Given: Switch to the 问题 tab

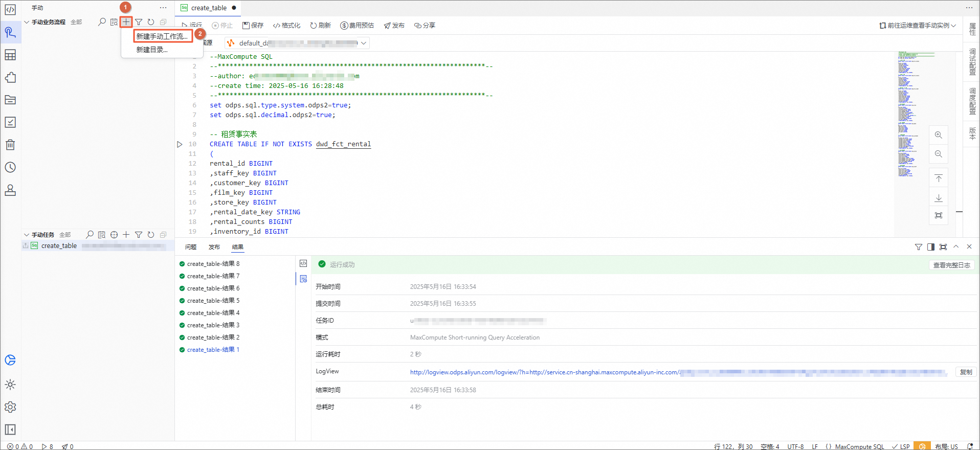Looking at the screenshot, I should [191, 247].
